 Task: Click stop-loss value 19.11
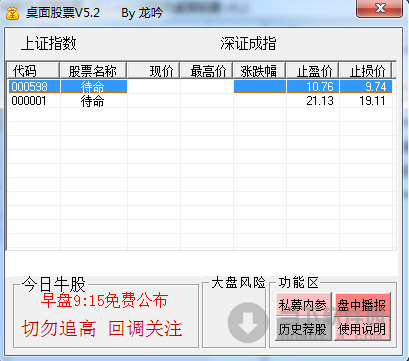click(x=372, y=101)
